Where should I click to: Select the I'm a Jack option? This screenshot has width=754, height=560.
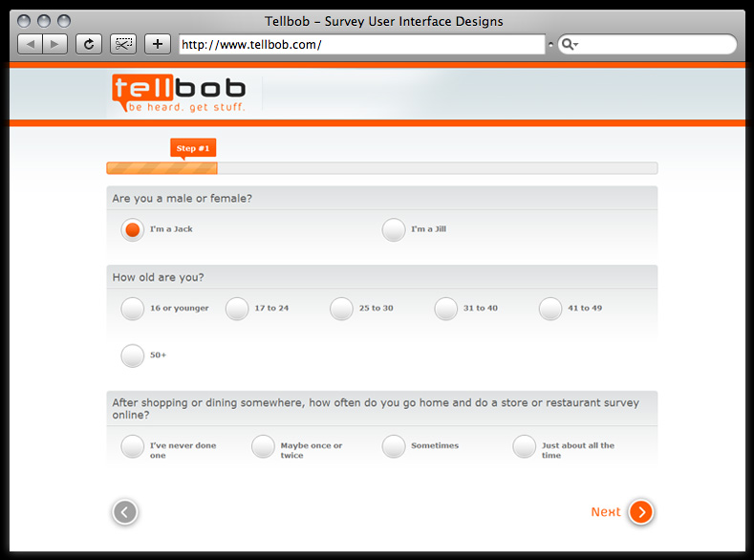tap(132, 229)
